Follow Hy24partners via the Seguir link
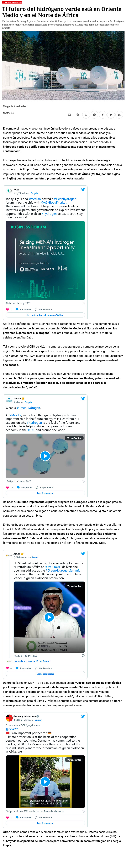The image size is (126, 868). [x=34, y=193]
